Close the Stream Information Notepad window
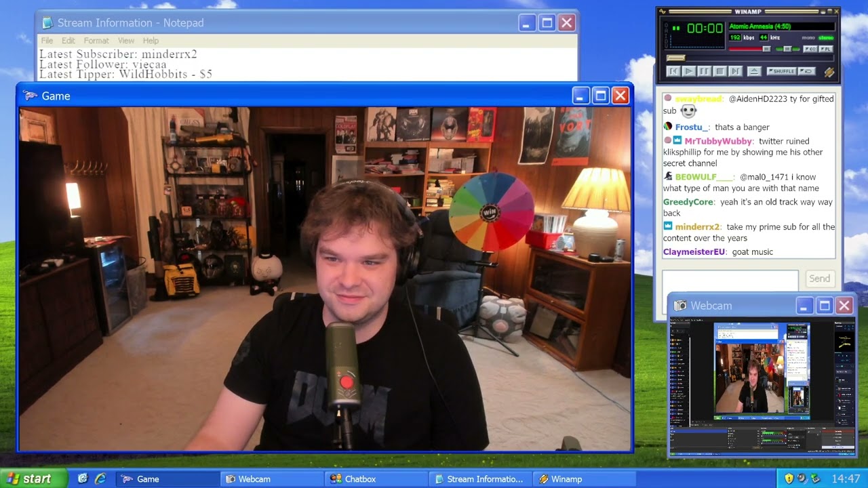 coord(567,23)
